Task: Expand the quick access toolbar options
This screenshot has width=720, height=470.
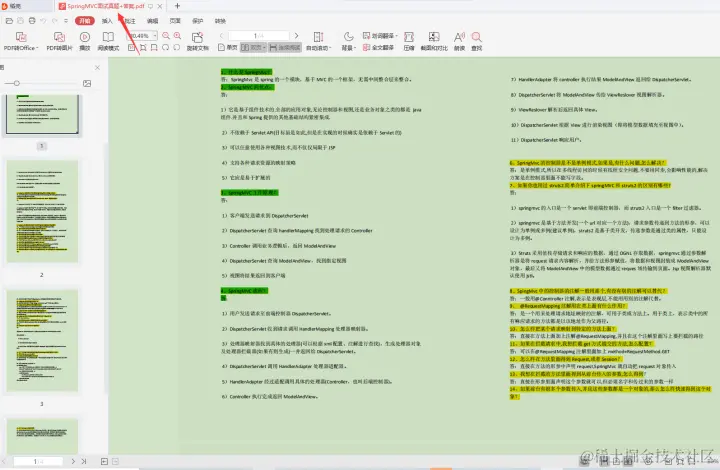Action: [x=66, y=21]
